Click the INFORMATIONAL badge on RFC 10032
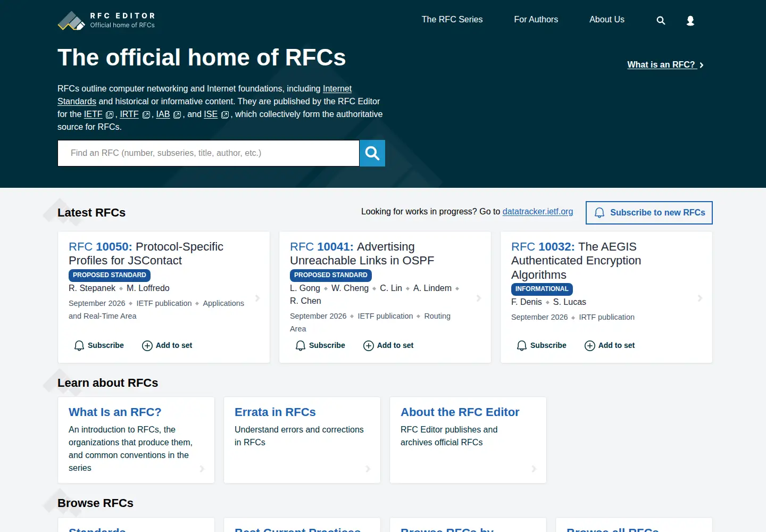 point(542,289)
